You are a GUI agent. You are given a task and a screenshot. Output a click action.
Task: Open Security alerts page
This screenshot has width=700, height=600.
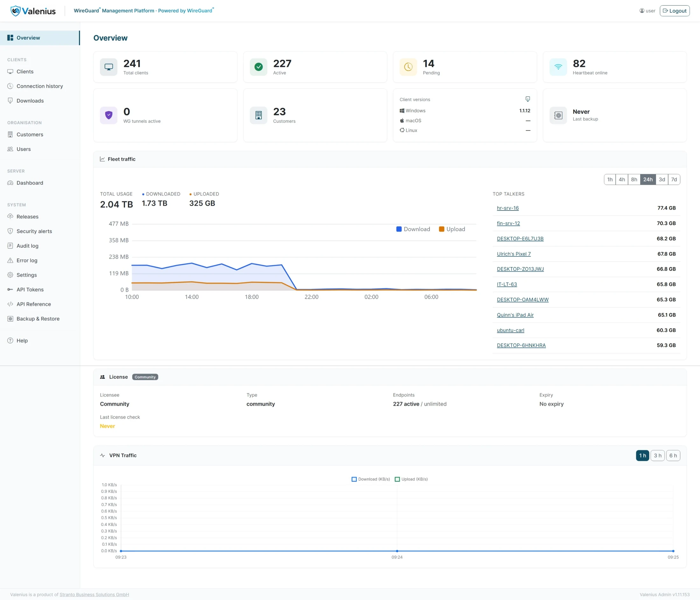click(x=34, y=231)
